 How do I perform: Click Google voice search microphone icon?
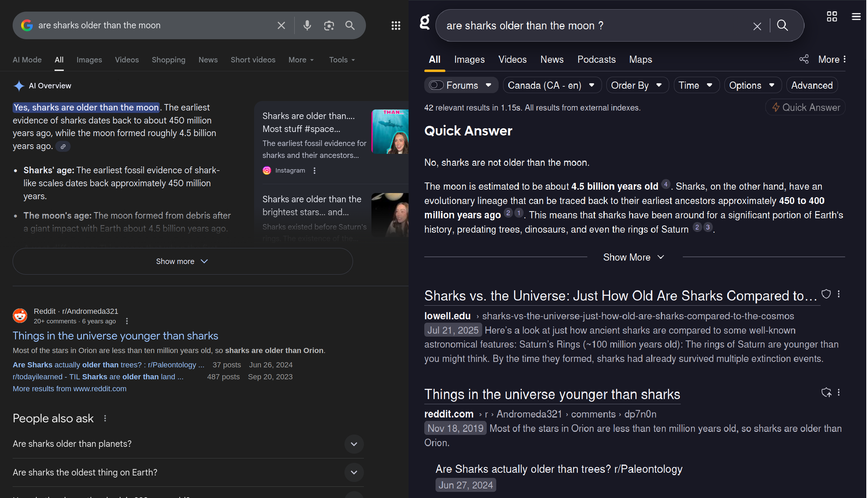307,25
